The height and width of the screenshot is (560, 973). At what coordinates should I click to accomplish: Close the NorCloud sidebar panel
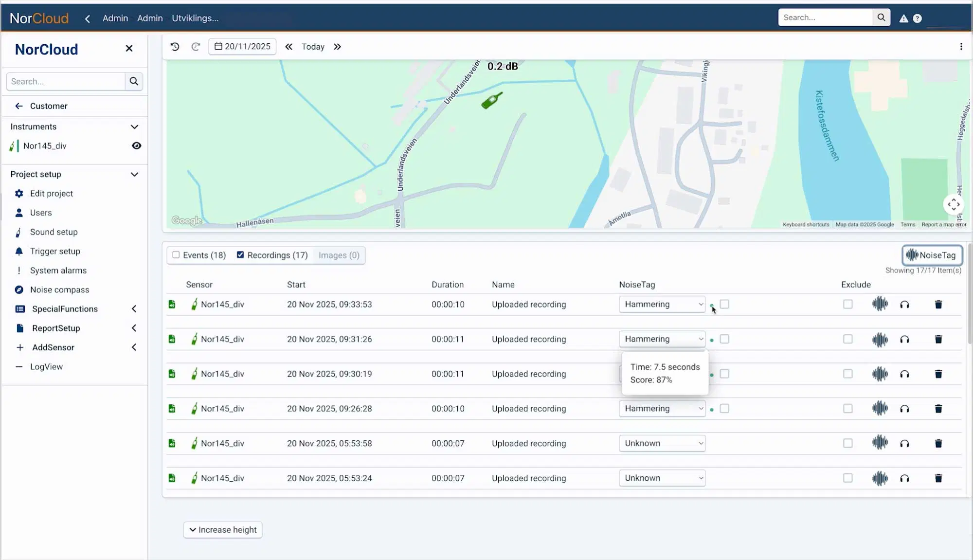[x=129, y=48]
